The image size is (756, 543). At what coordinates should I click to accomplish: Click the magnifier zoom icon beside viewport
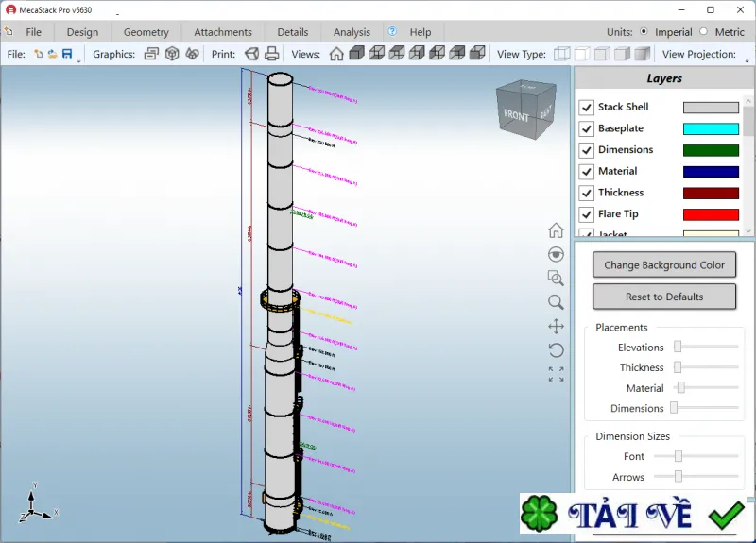pos(556,302)
